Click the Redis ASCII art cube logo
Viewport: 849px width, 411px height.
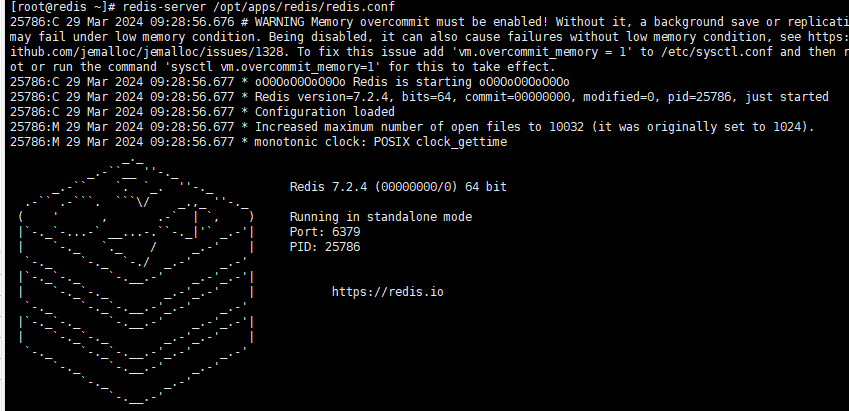coord(136,282)
